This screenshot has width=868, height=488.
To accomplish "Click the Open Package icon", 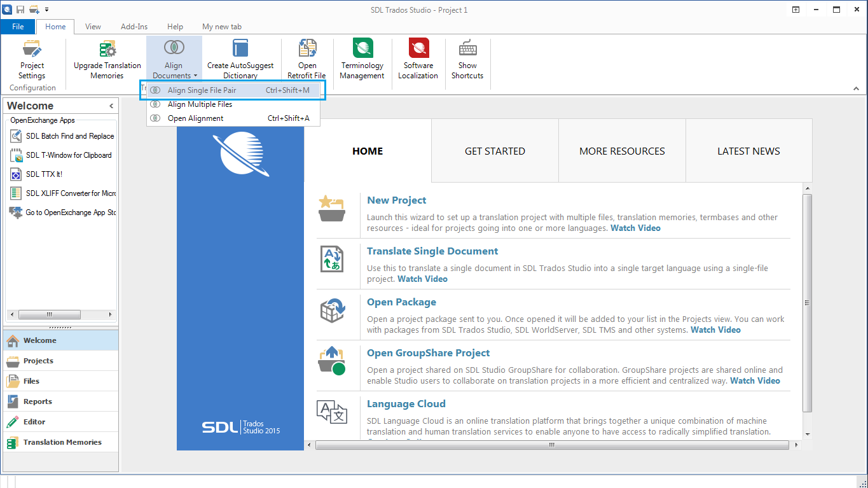I will (331, 310).
